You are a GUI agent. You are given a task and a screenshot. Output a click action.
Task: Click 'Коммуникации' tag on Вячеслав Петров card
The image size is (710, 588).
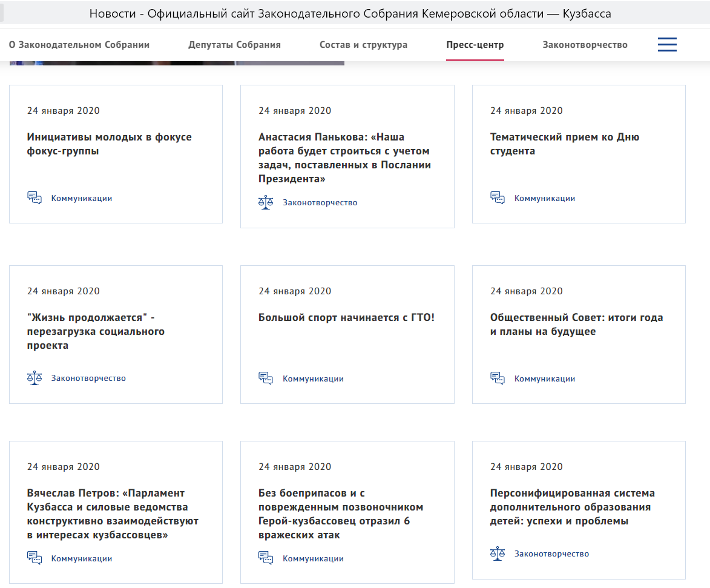(x=82, y=558)
